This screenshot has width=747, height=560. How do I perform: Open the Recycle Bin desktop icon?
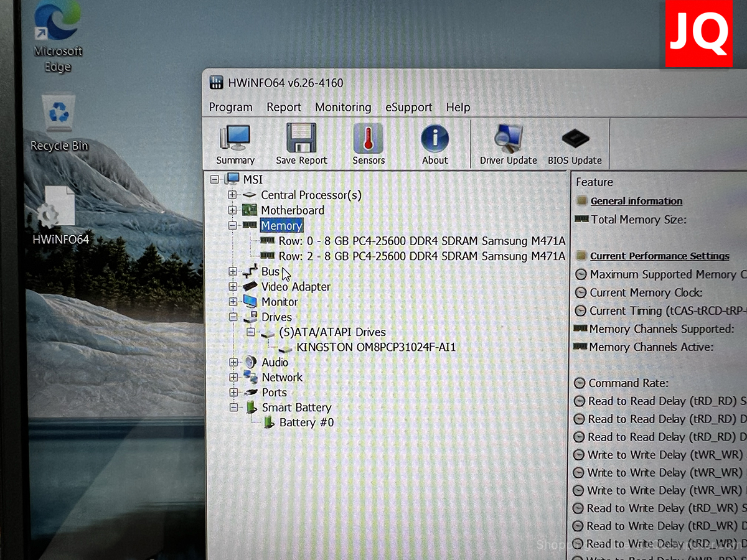click(x=59, y=123)
